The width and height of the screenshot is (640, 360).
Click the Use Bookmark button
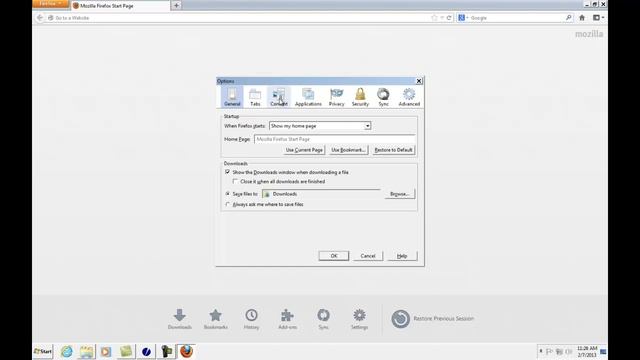[x=348, y=150]
